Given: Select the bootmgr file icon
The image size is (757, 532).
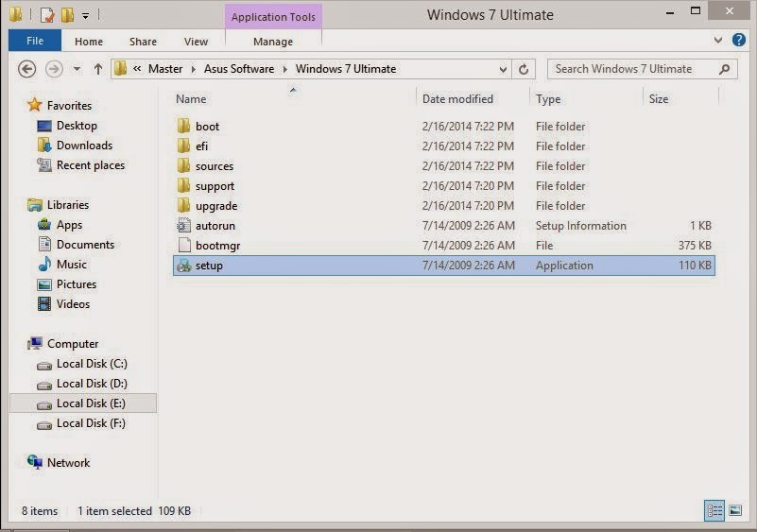Looking at the screenshot, I should [184, 246].
